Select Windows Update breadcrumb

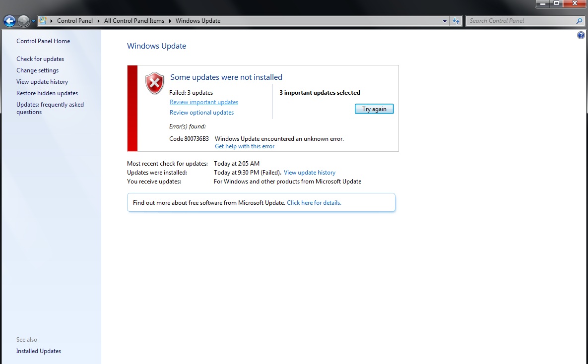pyautogui.click(x=197, y=21)
